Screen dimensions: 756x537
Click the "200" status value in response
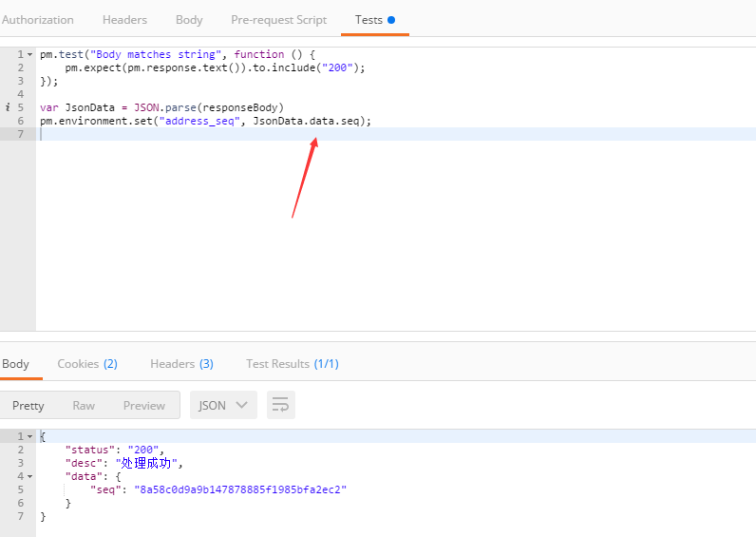click(x=143, y=451)
